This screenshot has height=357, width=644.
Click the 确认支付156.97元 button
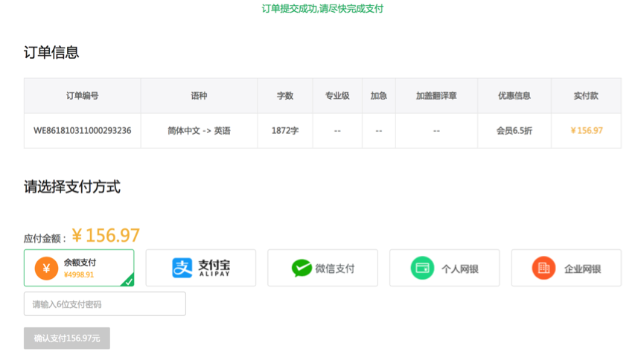point(67,338)
